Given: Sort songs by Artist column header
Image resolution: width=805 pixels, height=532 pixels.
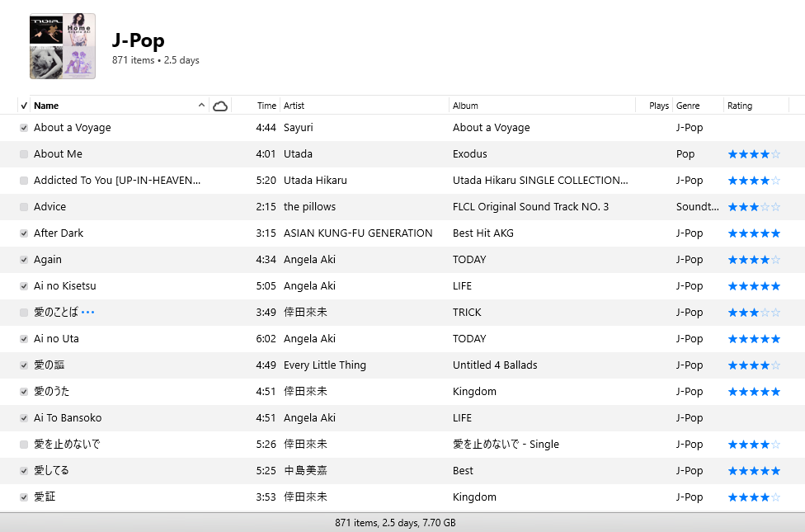Looking at the screenshot, I should pyautogui.click(x=294, y=106).
